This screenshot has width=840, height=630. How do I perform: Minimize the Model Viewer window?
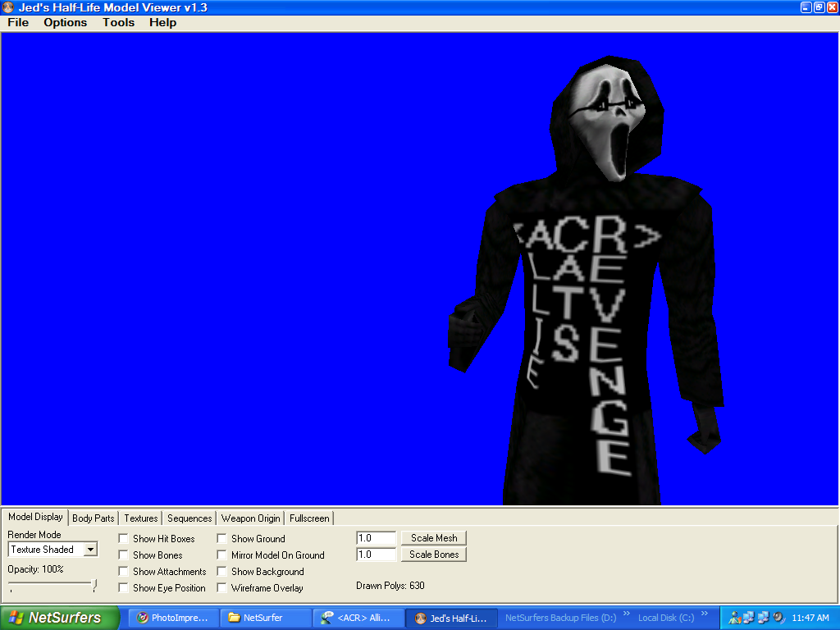coord(806,7)
